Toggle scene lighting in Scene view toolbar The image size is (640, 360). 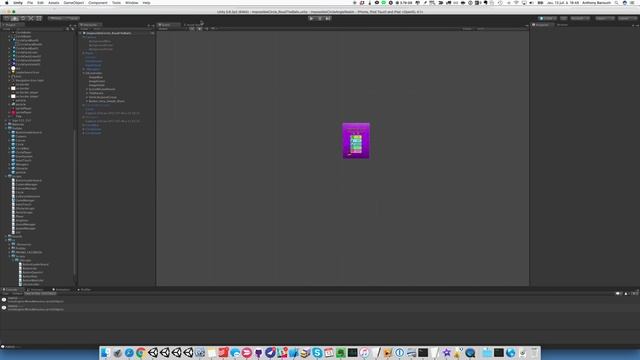pyautogui.click(x=199, y=29)
